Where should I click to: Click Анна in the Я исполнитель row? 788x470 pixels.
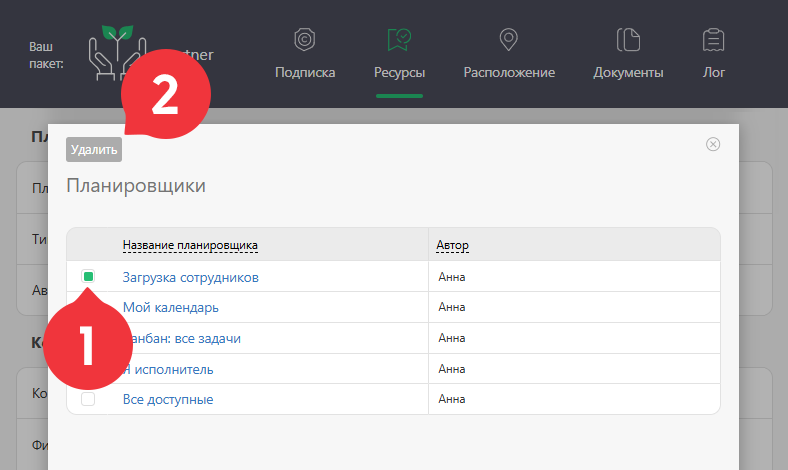coord(452,369)
